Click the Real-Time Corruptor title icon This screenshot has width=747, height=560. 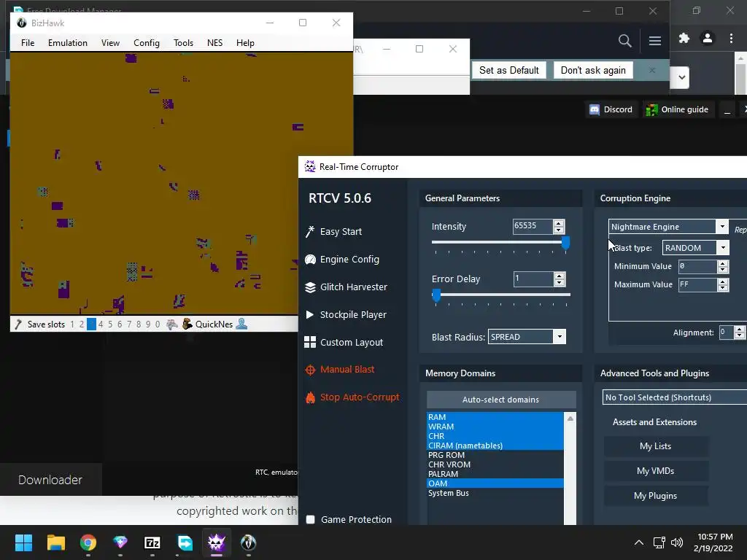(x=310, y=167)
